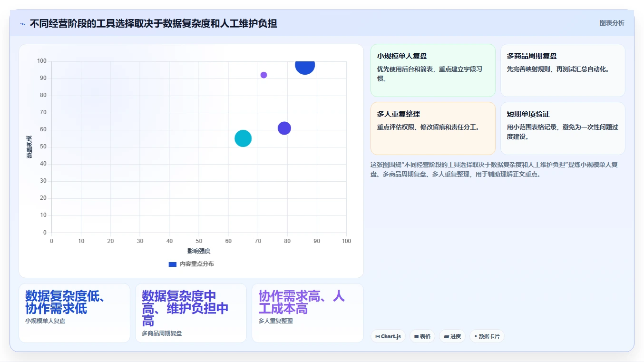
Task: Select the 数据复杂度中高、维护负担中高 stat card
Action: tap(191, 313)
